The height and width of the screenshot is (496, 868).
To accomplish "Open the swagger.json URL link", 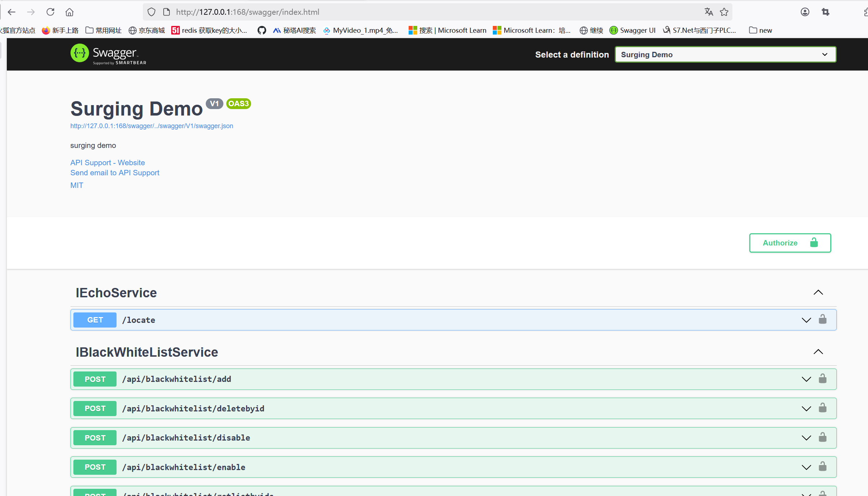I will pyautogui.click(x=151, y=126).
